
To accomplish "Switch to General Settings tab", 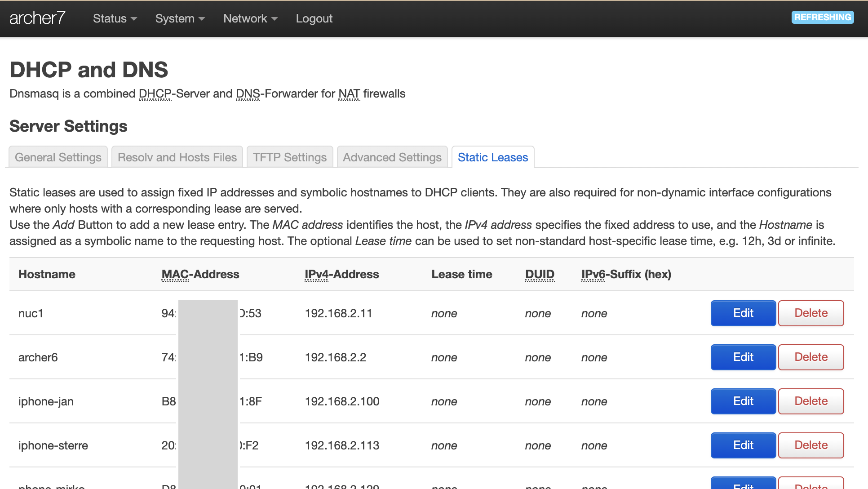I will 58,157.
